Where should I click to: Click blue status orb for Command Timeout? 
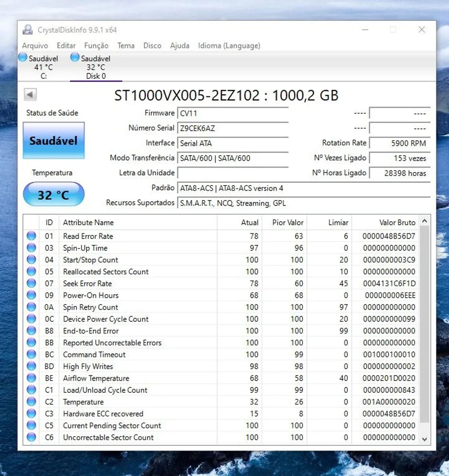tap(31, 354)
